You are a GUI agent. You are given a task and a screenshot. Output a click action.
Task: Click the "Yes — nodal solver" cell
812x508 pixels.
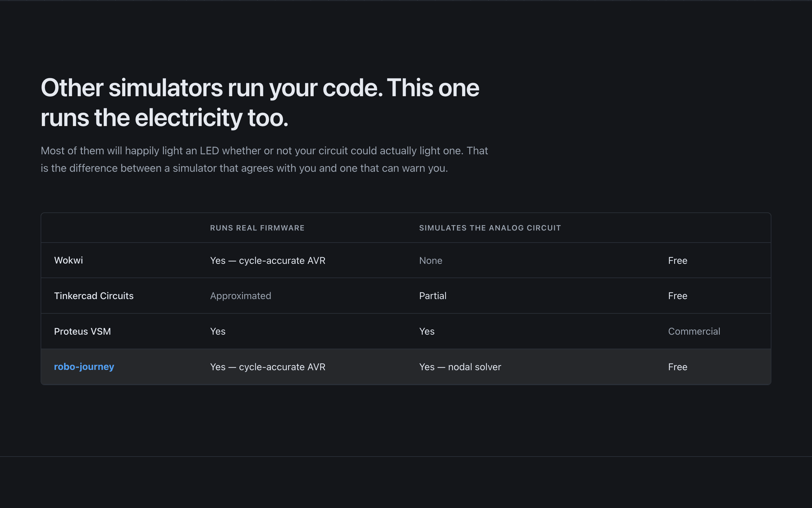(460, 367)
